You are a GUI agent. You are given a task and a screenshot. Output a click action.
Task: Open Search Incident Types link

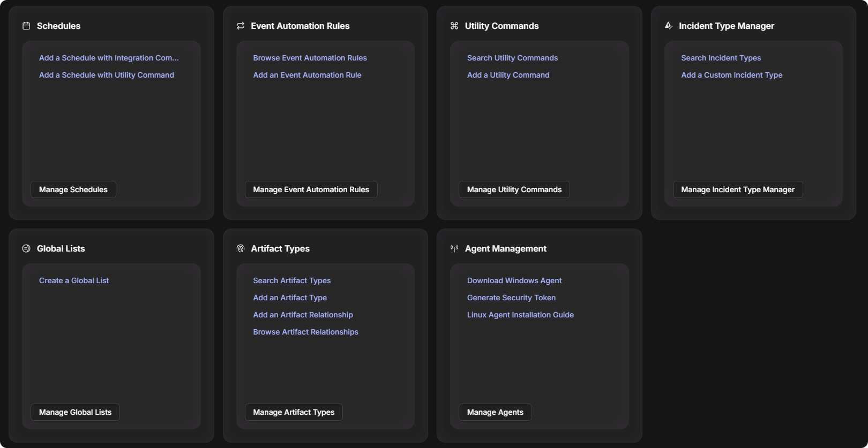coord(721,58)
